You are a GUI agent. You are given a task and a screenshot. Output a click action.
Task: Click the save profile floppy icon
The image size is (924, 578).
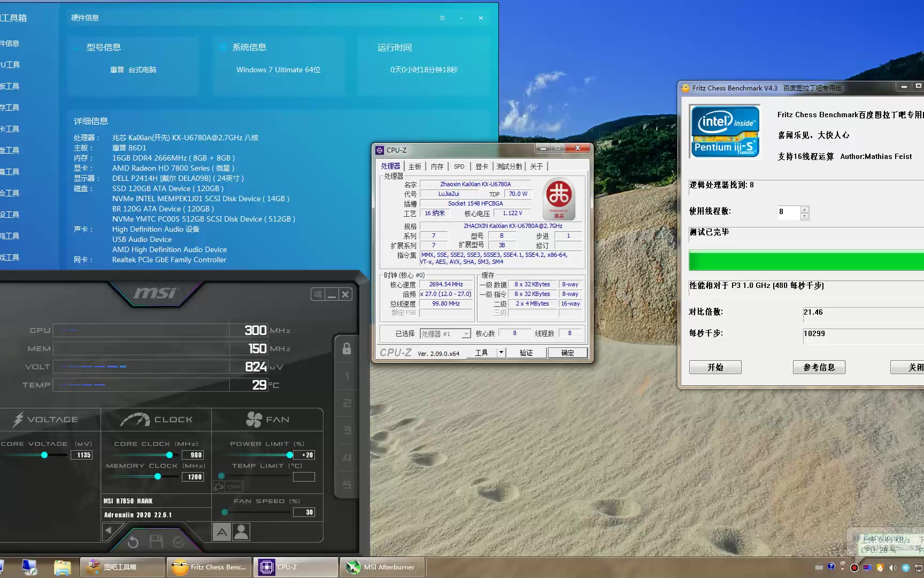click(156, 542)
